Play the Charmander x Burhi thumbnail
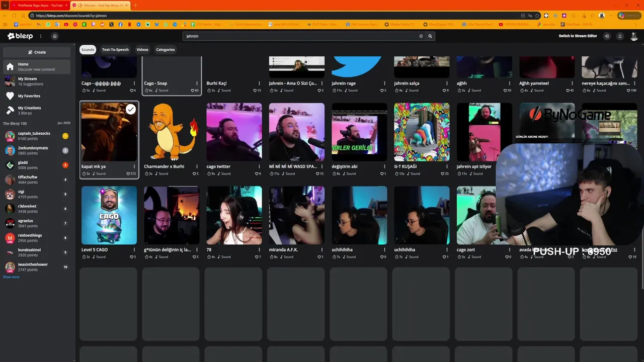644x362 pixels. [x=172, y=132]
